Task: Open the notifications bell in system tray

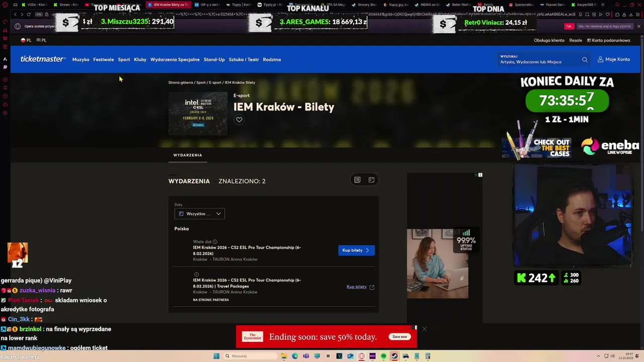Action: tap(637, 356)
